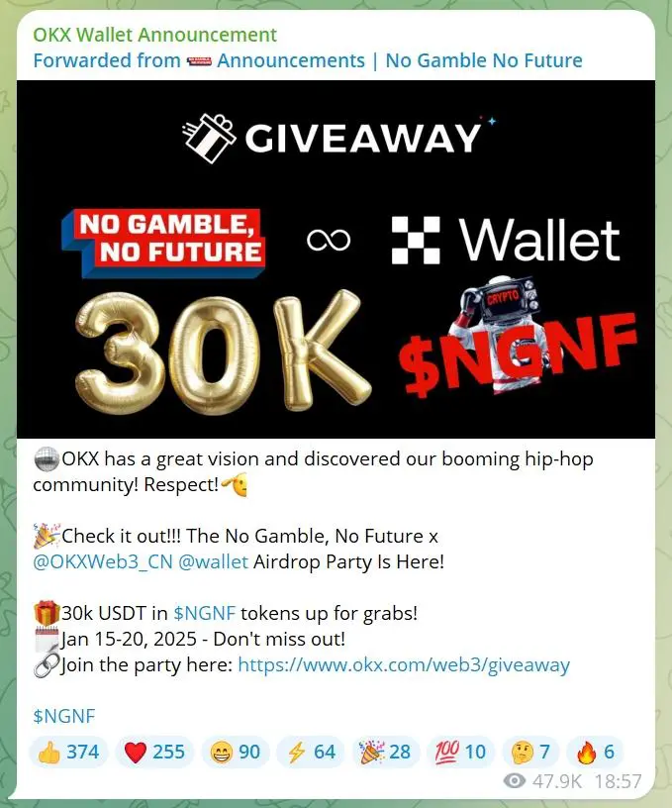Click the views eye icon showing 47.9K
This screenshot has height=808, width=672.
coord(514,781)
